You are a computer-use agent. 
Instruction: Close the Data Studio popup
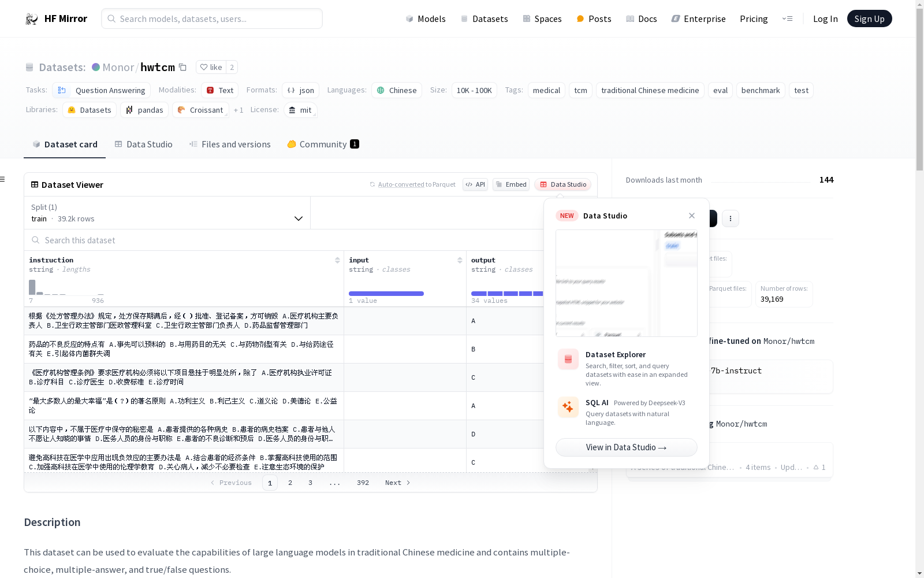pos(692,216)
